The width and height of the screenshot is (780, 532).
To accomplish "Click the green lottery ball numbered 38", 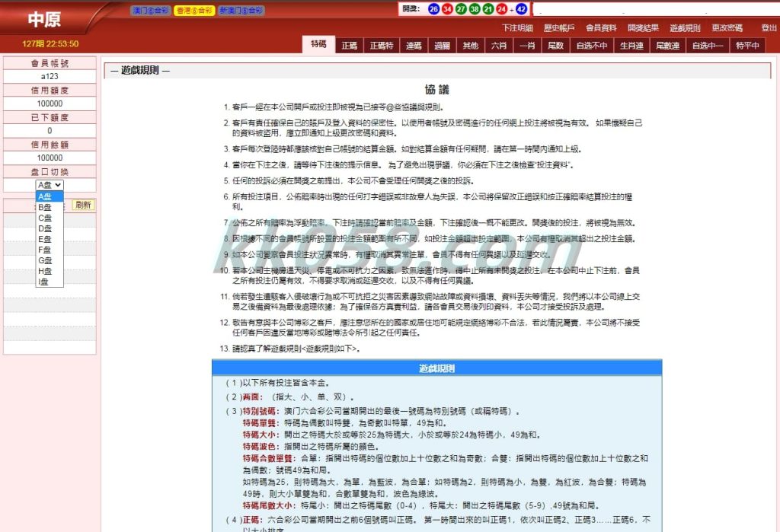I will [475, 9].
